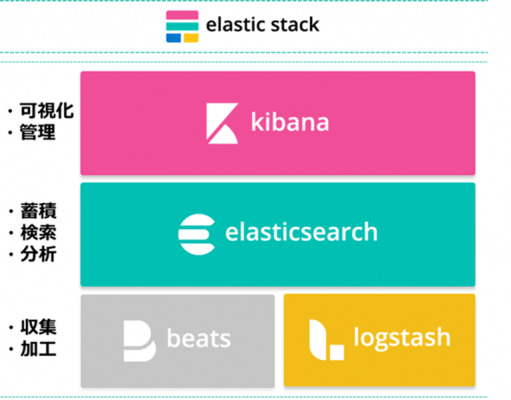This screenshot has height=400, width=511.
Task: Click the 'kibana' word label
Action: pyautogui.click(x=290, y=122)
